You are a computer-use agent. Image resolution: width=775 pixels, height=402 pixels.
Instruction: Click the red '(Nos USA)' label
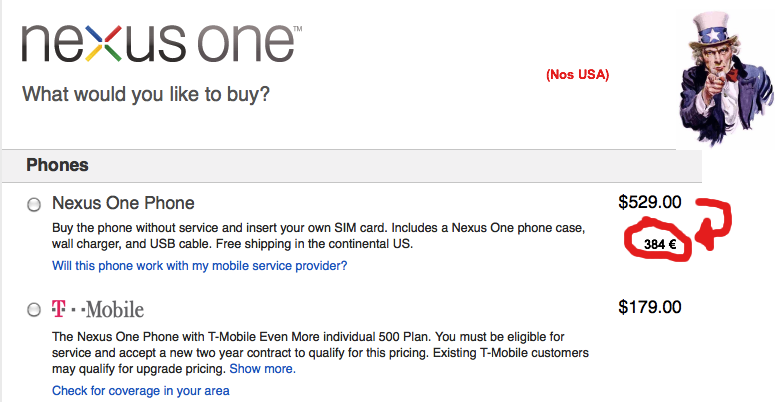[577, 75]
